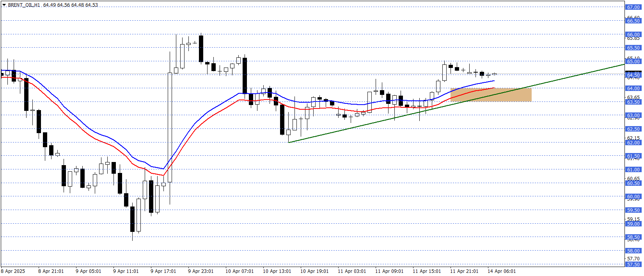Click the 9 Apr 23:01 time label
The image size is (644, 276).
200,271
